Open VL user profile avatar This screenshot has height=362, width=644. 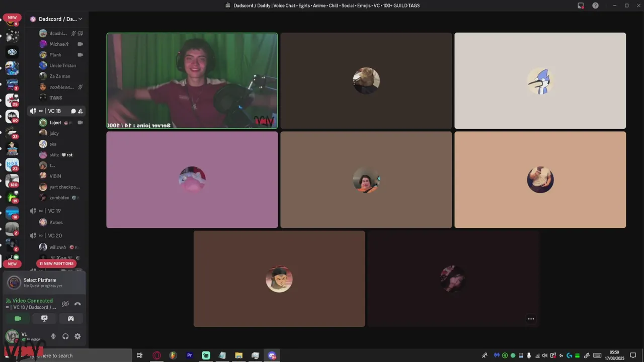(x=12, y=336)
